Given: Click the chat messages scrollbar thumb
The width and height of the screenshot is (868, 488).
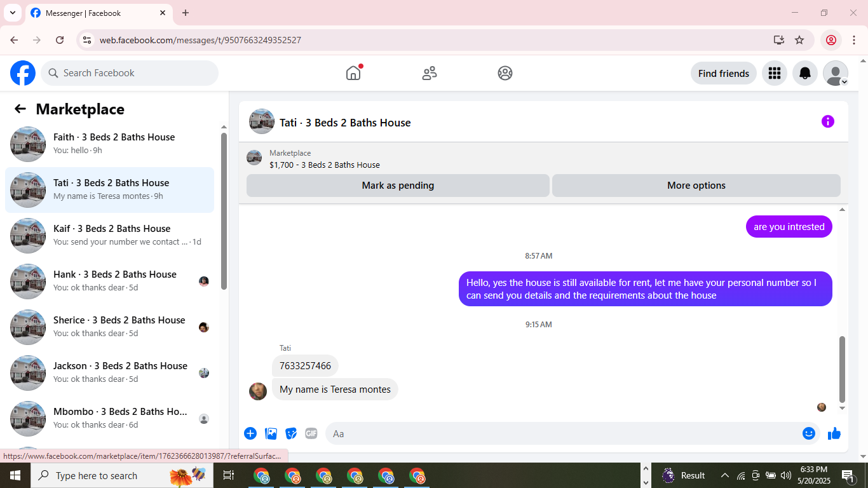Looking at the screenshot, I should click(843, 369).
